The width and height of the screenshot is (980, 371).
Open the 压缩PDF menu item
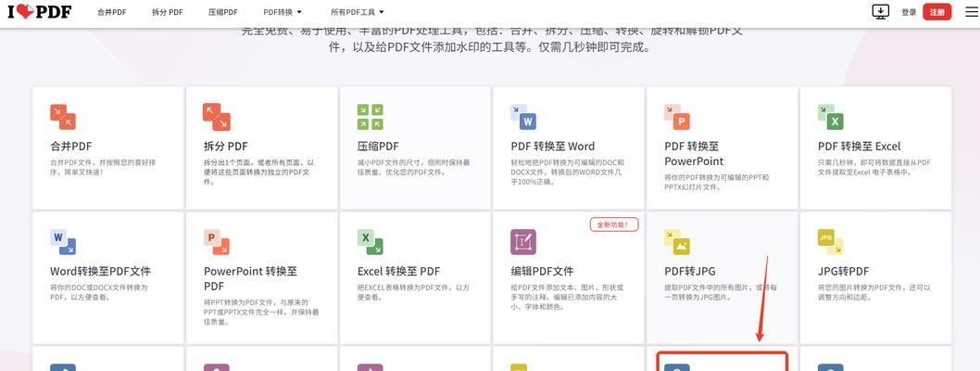pos(223,12)
